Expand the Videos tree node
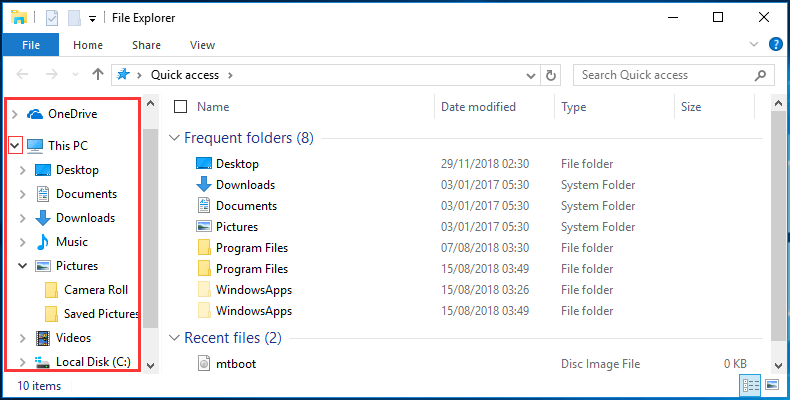This screenshot has height=400, width=790. coord(23,339)
